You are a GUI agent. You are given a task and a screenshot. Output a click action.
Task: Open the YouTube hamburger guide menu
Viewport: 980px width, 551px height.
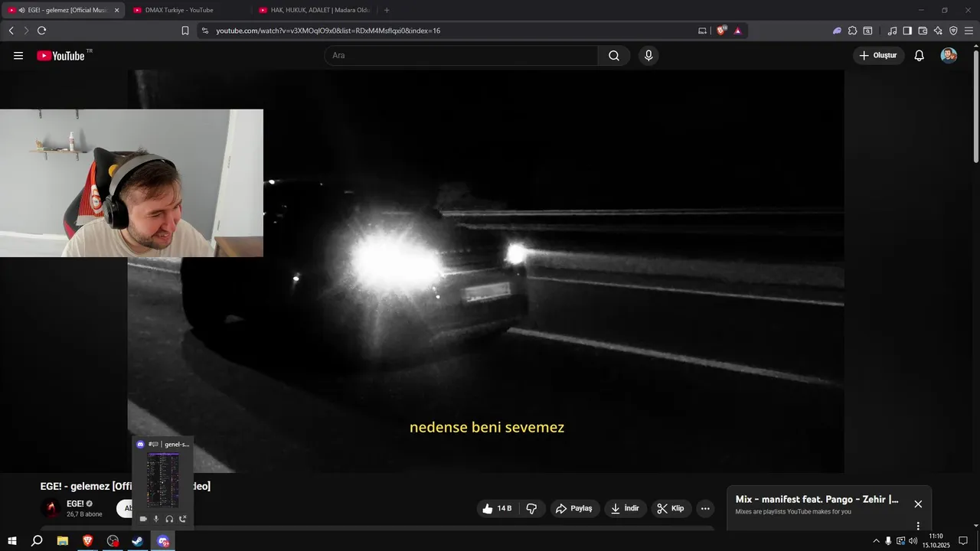click(x=18, y=56)
